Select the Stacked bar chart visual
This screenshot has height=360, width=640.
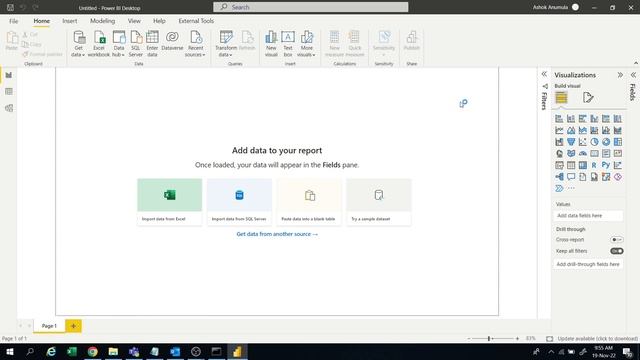point(559,119)
